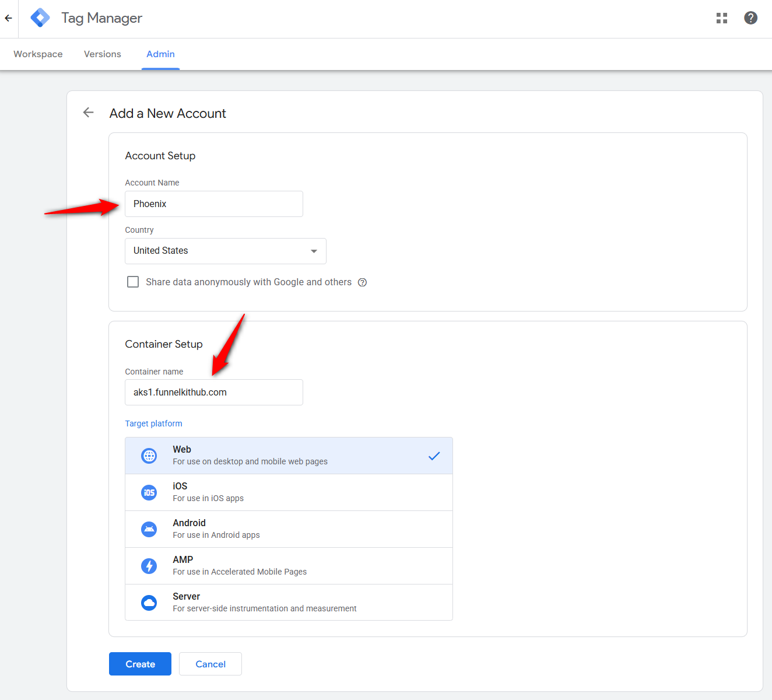This screenshot has height=700, width=772.
Task: Click the Create button
Action: pyautogui.click(x=140, y=664)
